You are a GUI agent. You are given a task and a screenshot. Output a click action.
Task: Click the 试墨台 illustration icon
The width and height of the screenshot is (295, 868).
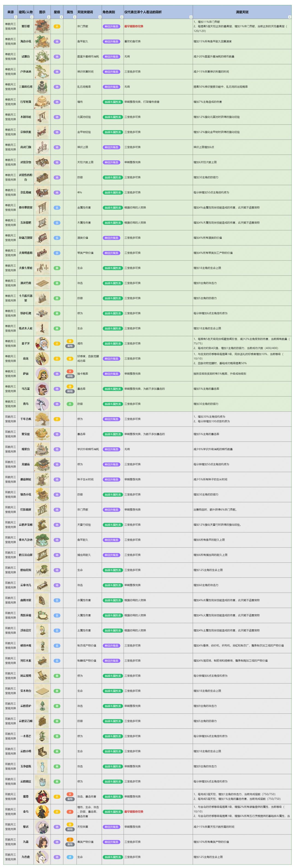tap(42, 57)
